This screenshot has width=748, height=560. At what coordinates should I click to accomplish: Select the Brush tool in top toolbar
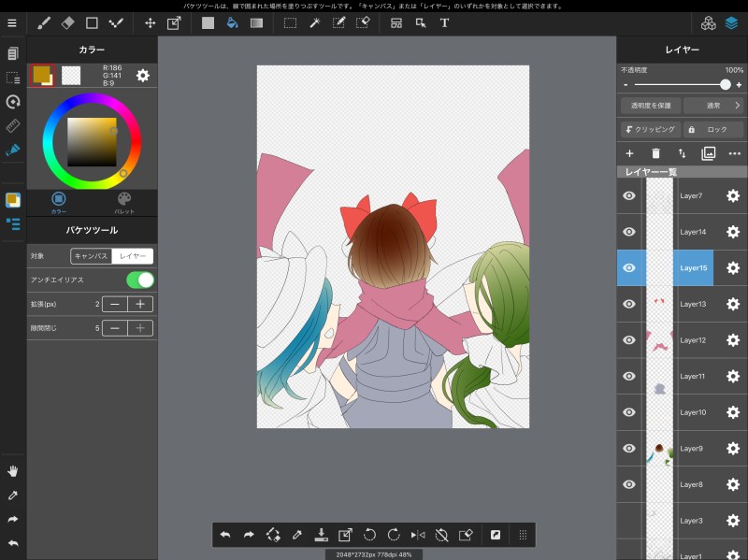coord(44,22)
